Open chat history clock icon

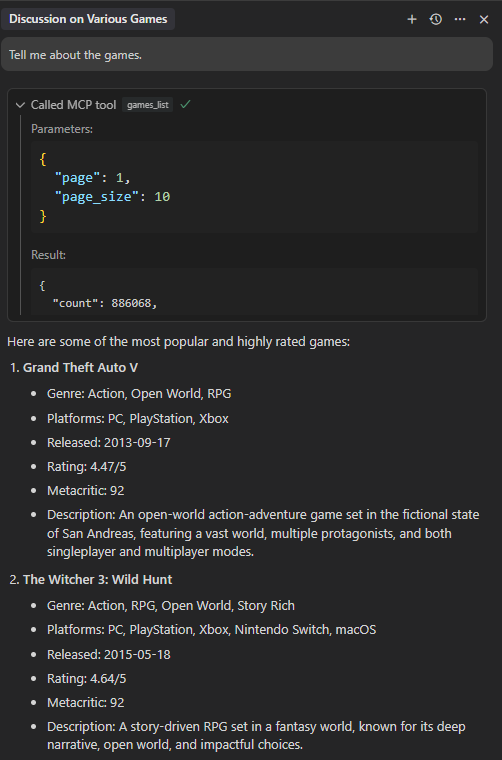pos(436,19)
